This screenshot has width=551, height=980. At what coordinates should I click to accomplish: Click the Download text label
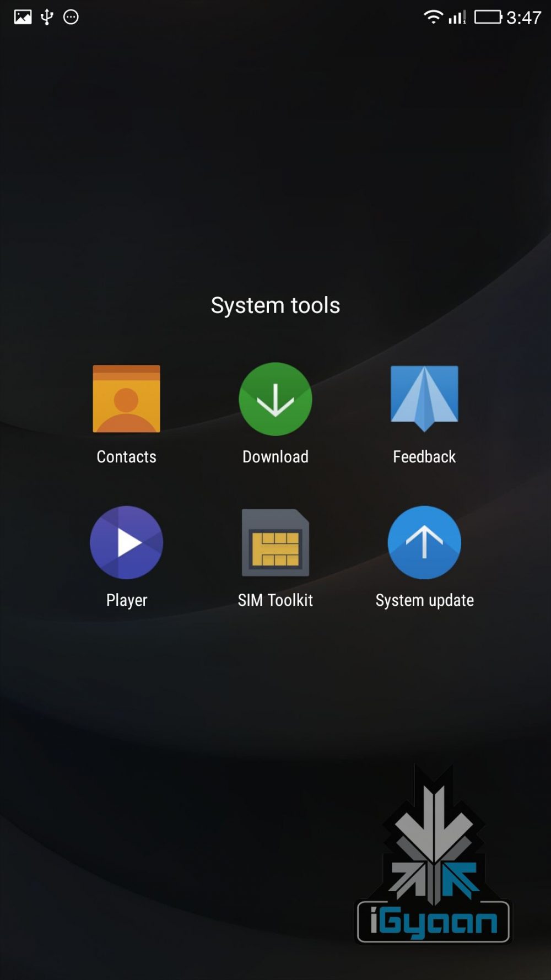point(275,456)
